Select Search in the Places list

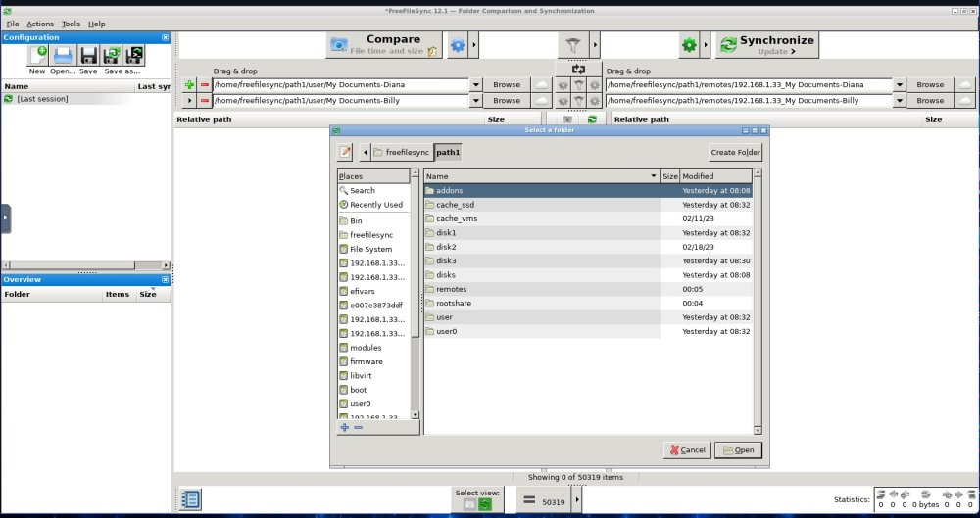point(373,191)
